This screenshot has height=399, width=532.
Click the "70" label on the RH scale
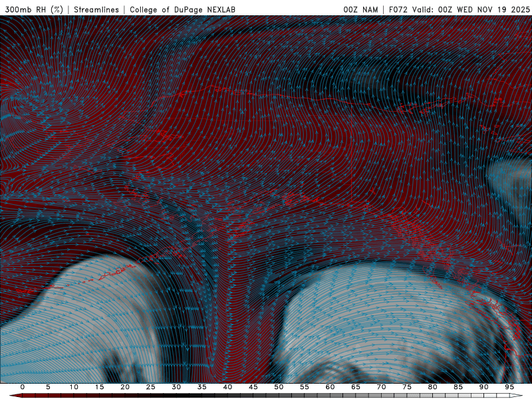click(x=381, y=387)
